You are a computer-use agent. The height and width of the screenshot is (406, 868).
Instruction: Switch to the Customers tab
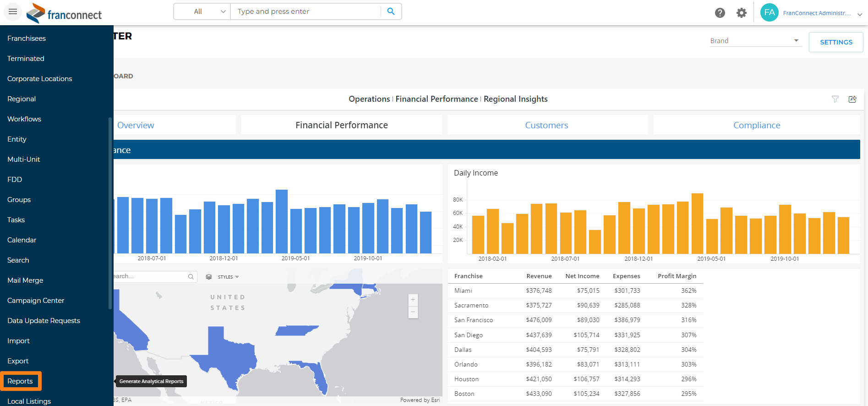tap(547, 125)
